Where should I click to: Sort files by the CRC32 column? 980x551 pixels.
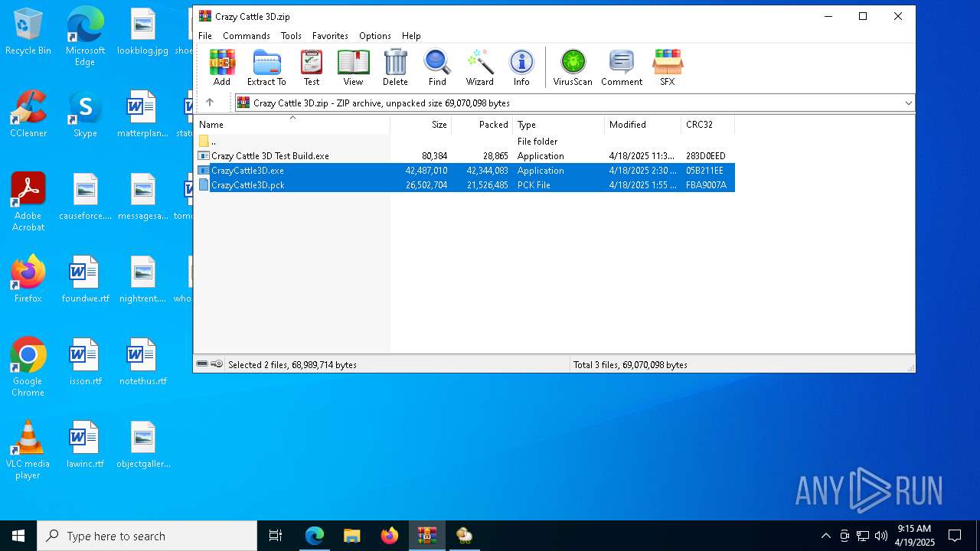708,125
